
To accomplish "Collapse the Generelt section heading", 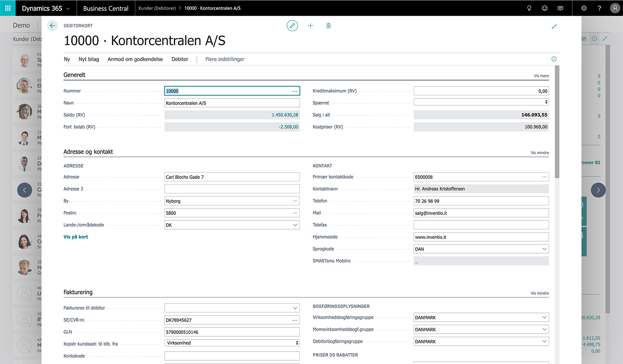I will [74, 75].
